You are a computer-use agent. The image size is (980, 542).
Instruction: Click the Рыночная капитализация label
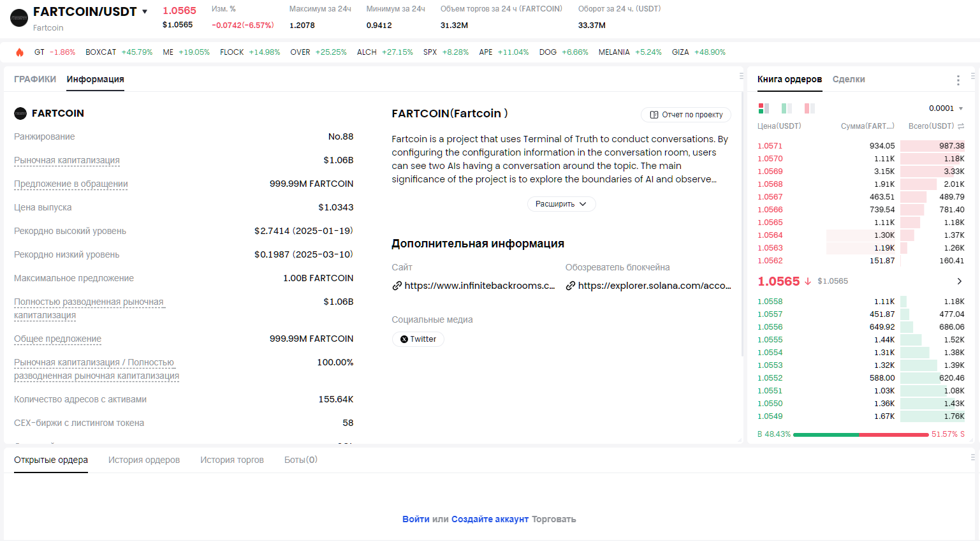pyautogui.click(x=67, y=160)
